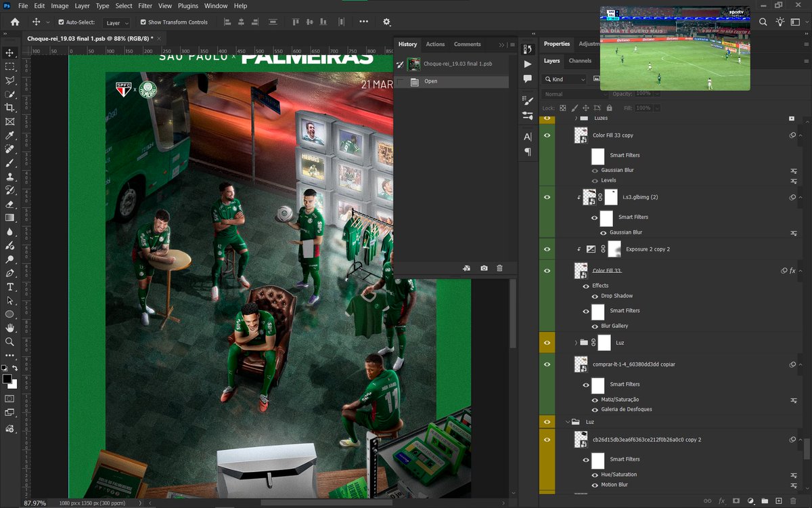The height and width of the screenshot is (508, 812).
Task: Switch to the Comments tab
Action: [467, 45]
